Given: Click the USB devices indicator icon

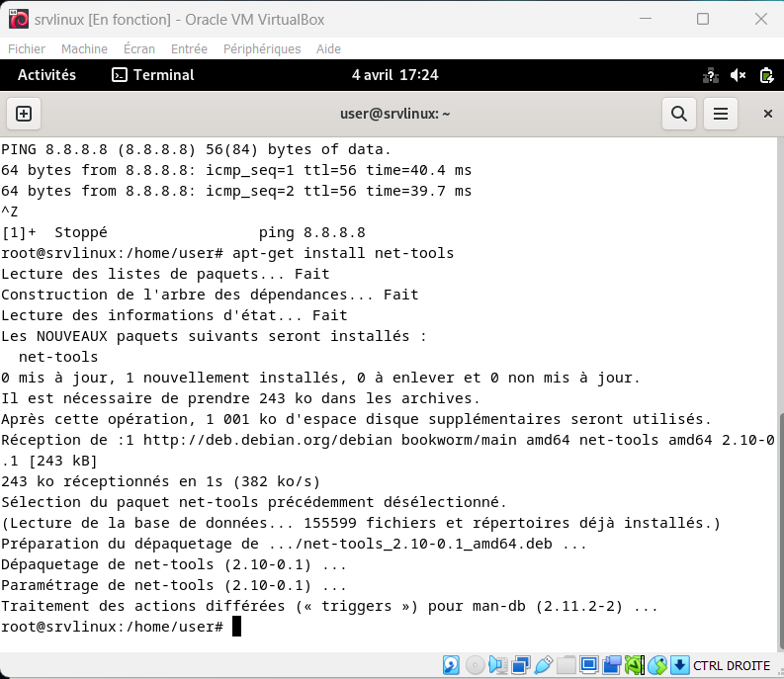Looking at the screenshot, I should (543, 664).
